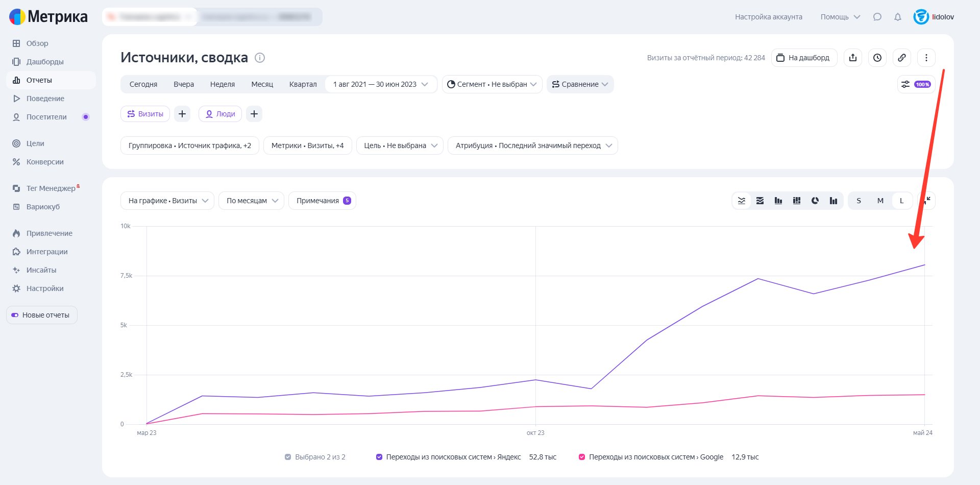Click the export report icon

pos(852,58)
